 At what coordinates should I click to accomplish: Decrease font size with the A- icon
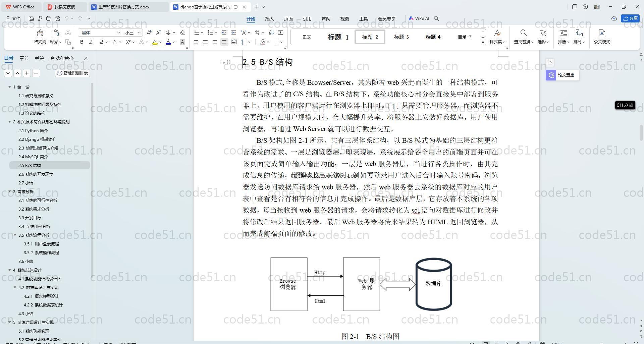coord(159,33)
